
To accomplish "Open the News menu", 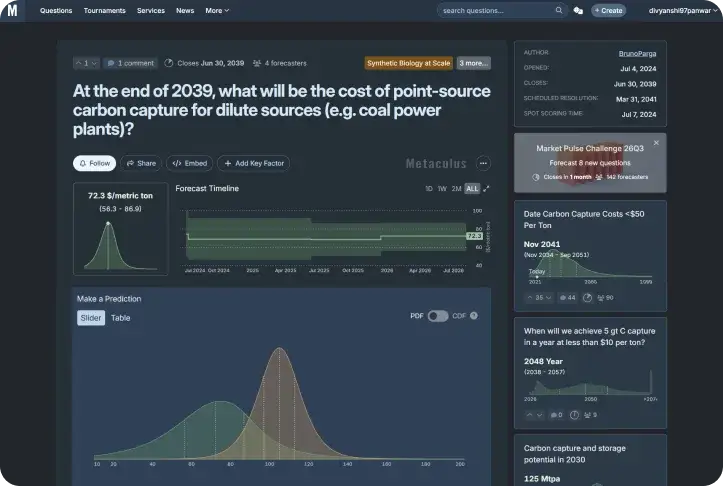I will [185, 11].
